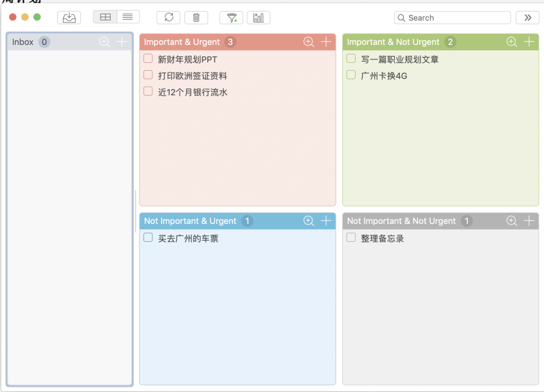Switch to quadrant grid view
Image resolution: width=544 pixels, height=392 pixels.
point(105,17)
